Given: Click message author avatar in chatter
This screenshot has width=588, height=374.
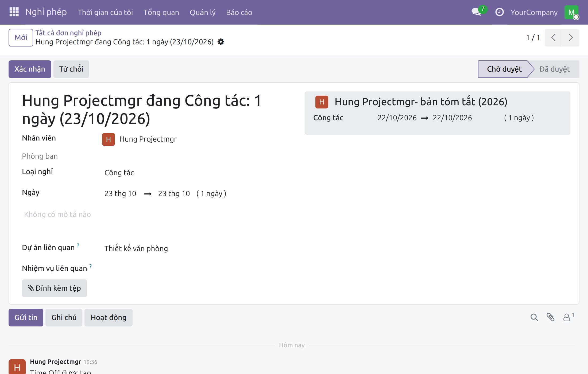Looking at the screenshot, I should click(x=17, y=367).
